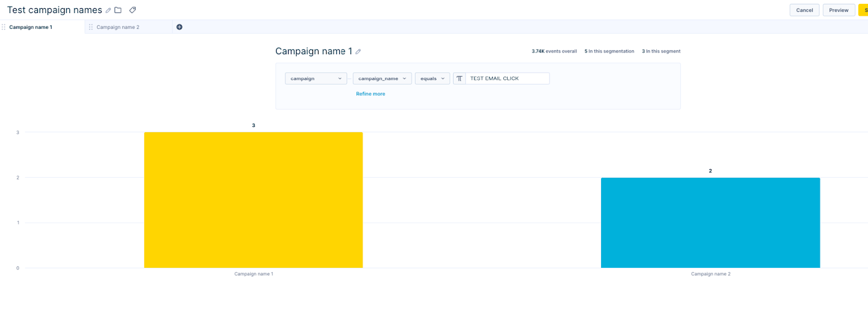Click the Preview button

coord(838,10)
